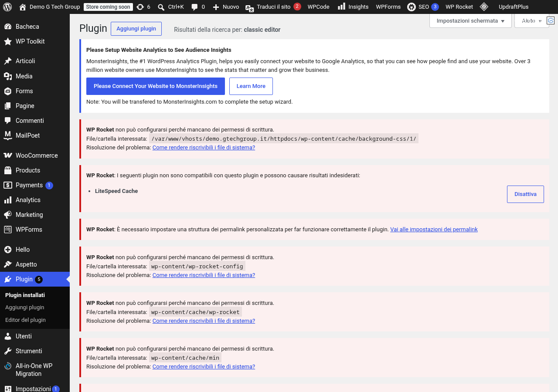Click the Products box icon

8,170
